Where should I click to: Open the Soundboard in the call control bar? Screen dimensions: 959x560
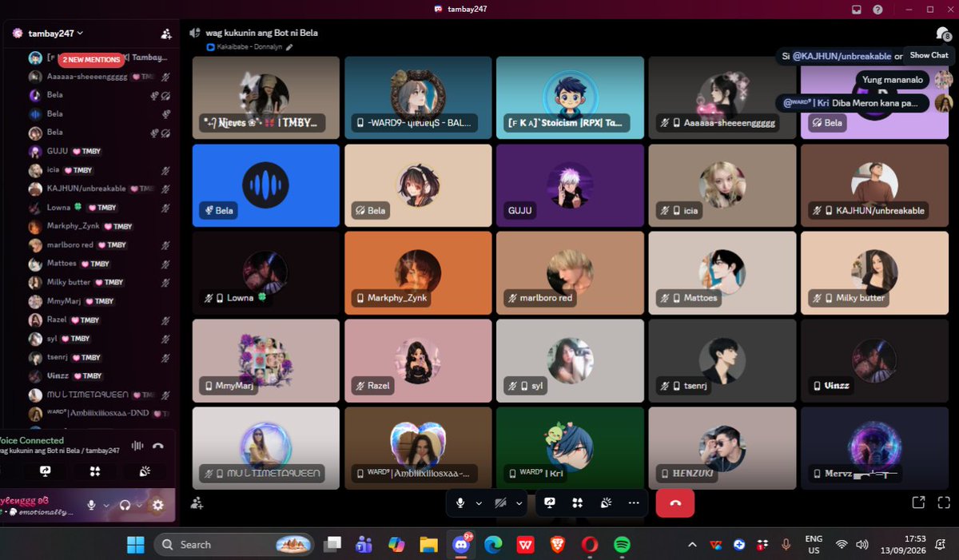coord(606,502)
